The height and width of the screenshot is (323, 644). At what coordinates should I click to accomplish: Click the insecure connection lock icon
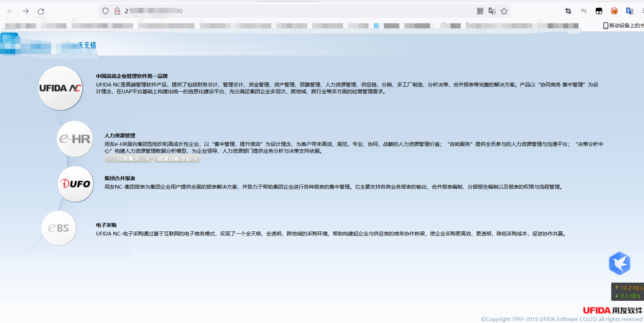(x=117, y=11)
